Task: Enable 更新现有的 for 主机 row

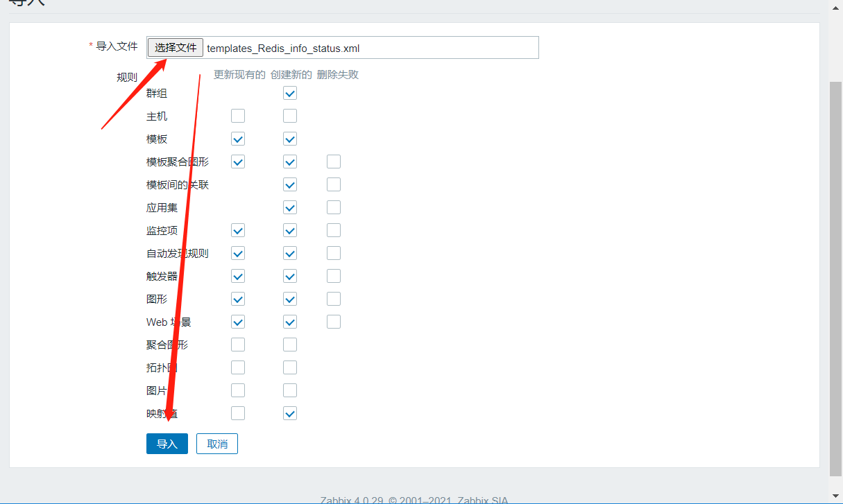Action: (x=238, y=116)
